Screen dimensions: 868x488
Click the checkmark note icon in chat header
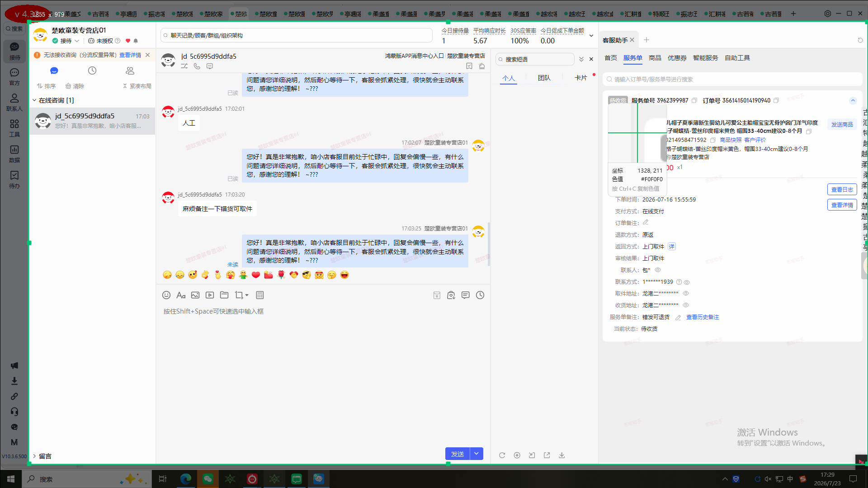coord(469,66)
